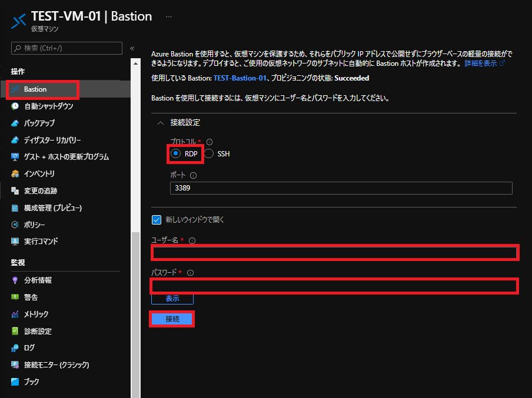Click the 接続 connect button
Viewport: 532px width, 398px height.
click(x=172, y=319)
